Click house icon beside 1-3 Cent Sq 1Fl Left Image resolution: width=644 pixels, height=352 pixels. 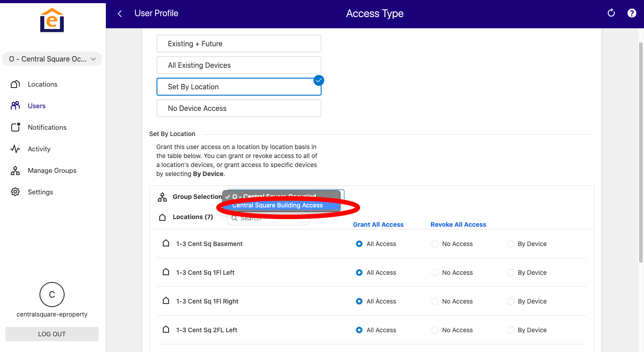(166, 272)
